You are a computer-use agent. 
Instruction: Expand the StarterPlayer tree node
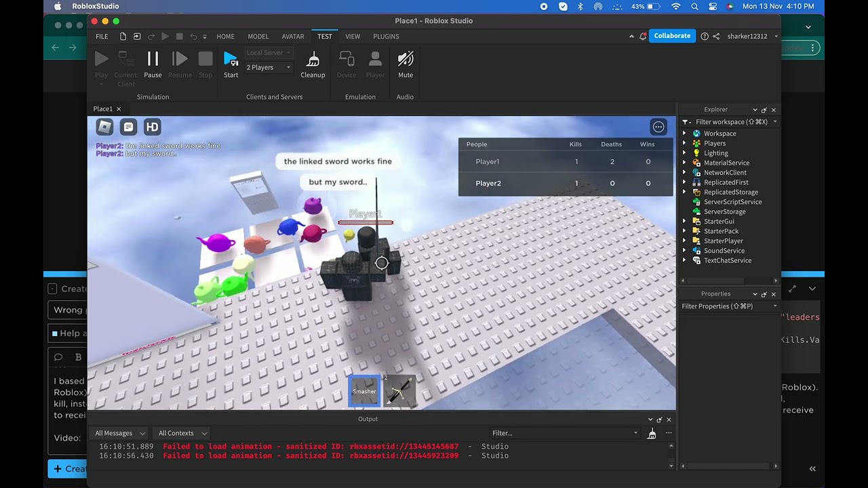(x=684, y=241)
